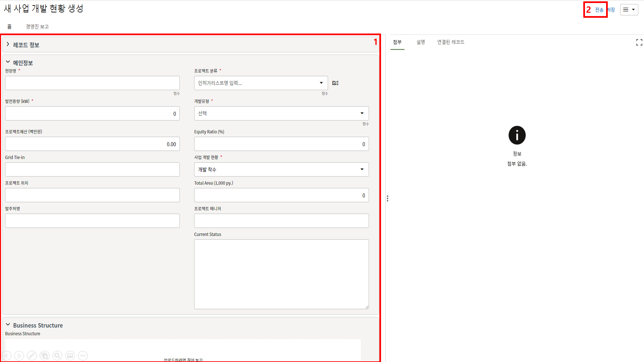Click the next slide arrow icon
This screenshot has height=362, width=644.
(x=19, y=356)
